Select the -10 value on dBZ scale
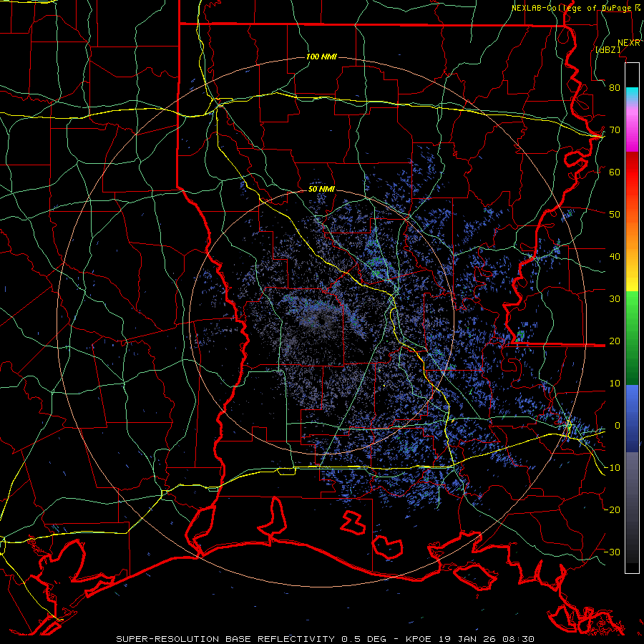 point(612,468)
